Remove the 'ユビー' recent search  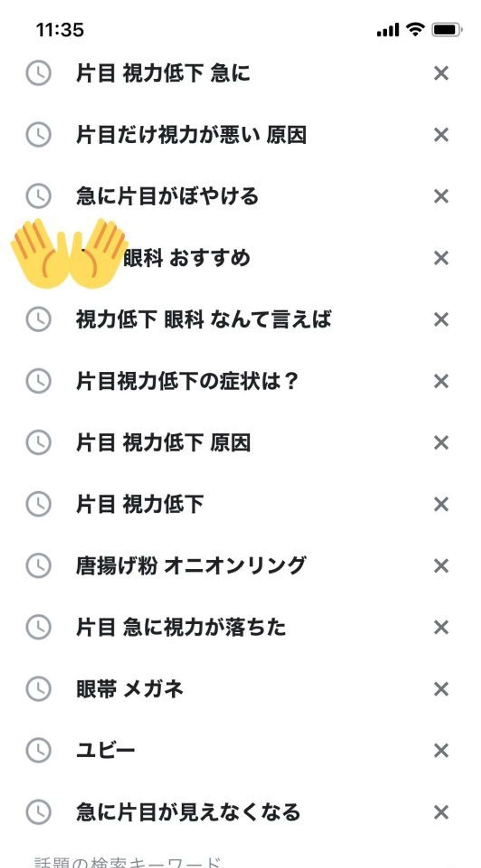[441, 751]
